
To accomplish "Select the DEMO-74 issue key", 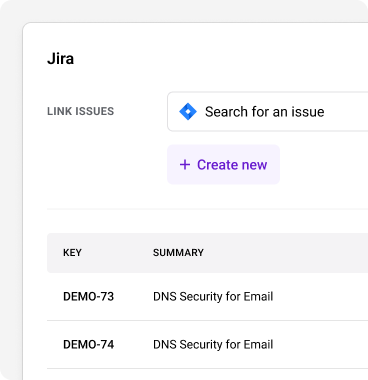I will (88, 344).
